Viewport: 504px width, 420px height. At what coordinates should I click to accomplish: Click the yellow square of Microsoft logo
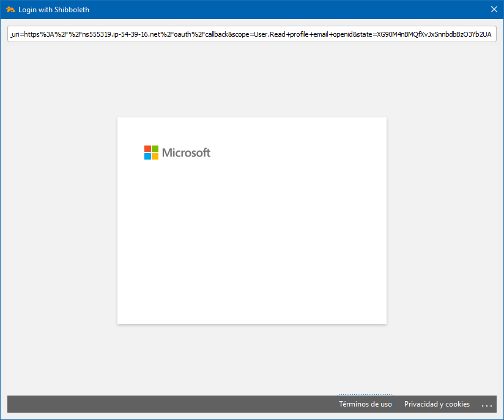point(155,157)
